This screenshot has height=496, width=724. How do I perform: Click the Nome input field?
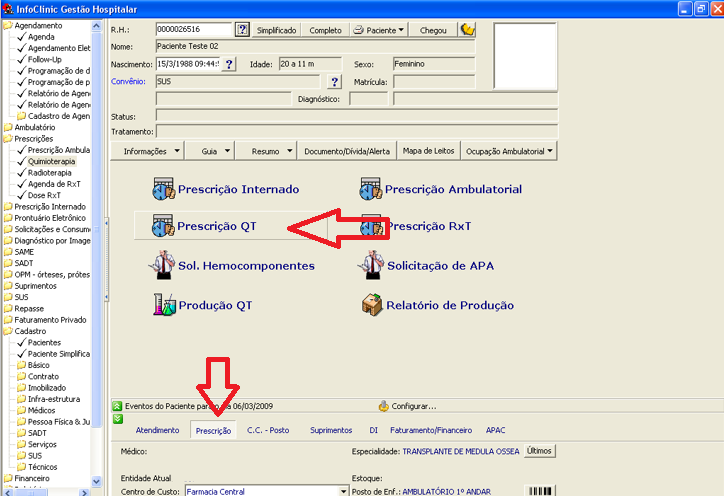[x=315, y=46]
